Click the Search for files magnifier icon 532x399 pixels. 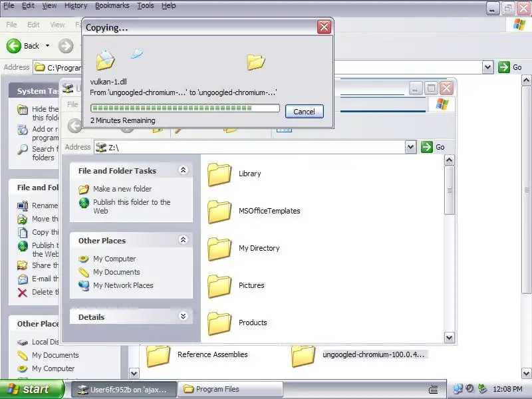tap(23, 149)
